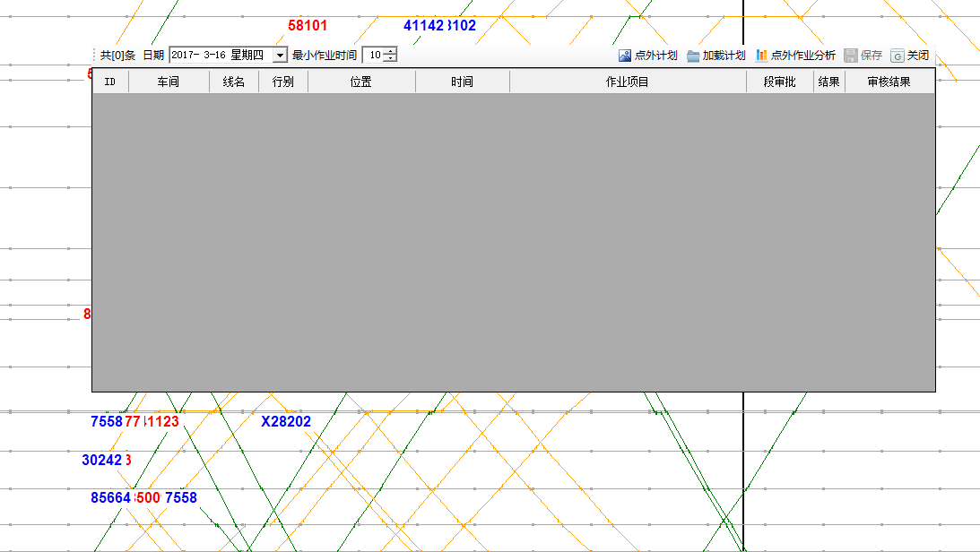Open the 日期 date picker dropdown arrow
Viewport: 980px width, 552px height.
click(280, 56)
